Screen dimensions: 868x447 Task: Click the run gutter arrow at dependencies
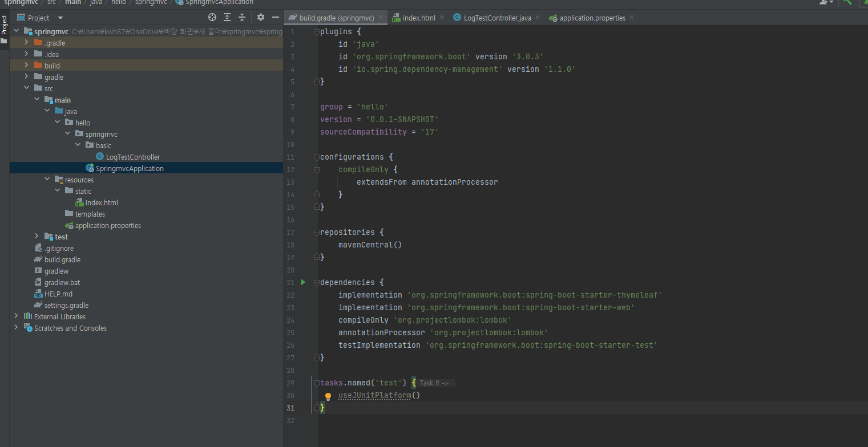(x=303, y=282)
